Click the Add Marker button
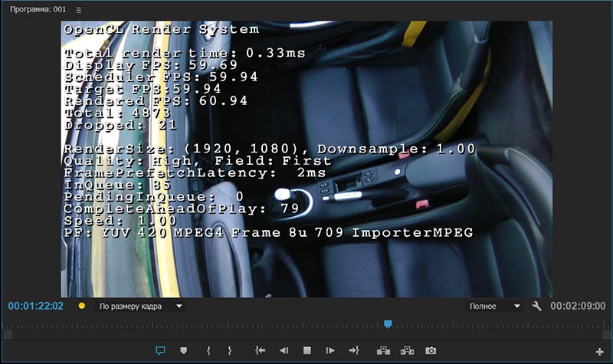This screenshot has height=364, width=613. [183, 351]
